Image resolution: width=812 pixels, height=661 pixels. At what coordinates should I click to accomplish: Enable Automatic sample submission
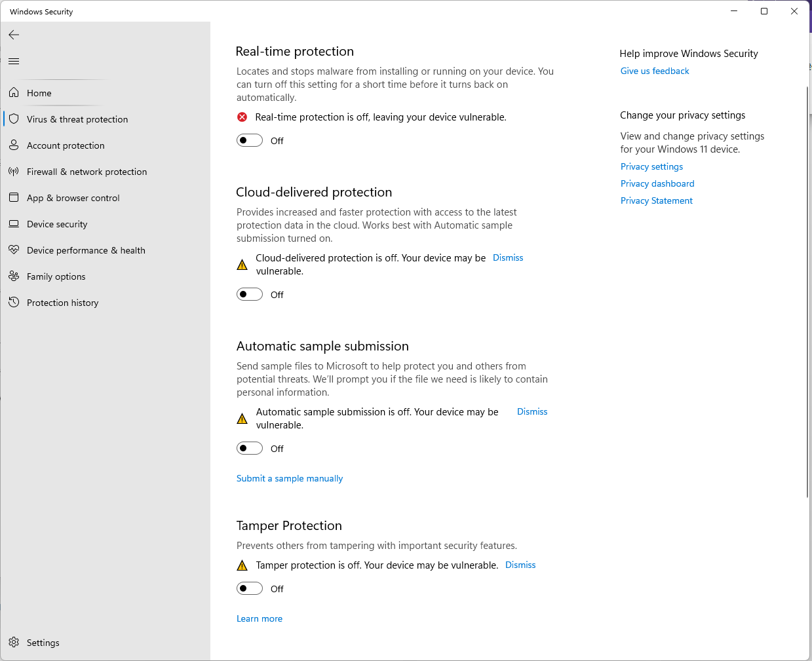tap(249, 447)
